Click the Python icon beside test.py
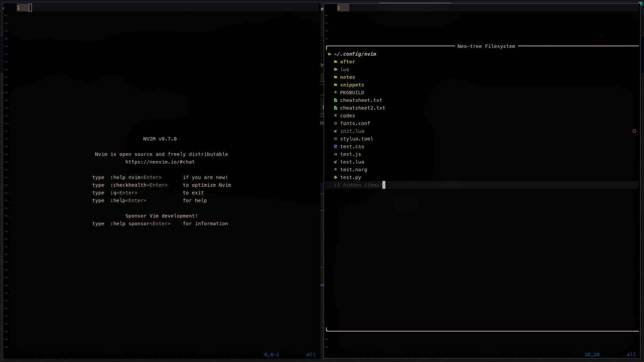The width and height of the screenshot is (644, 362). coord(336,177)
